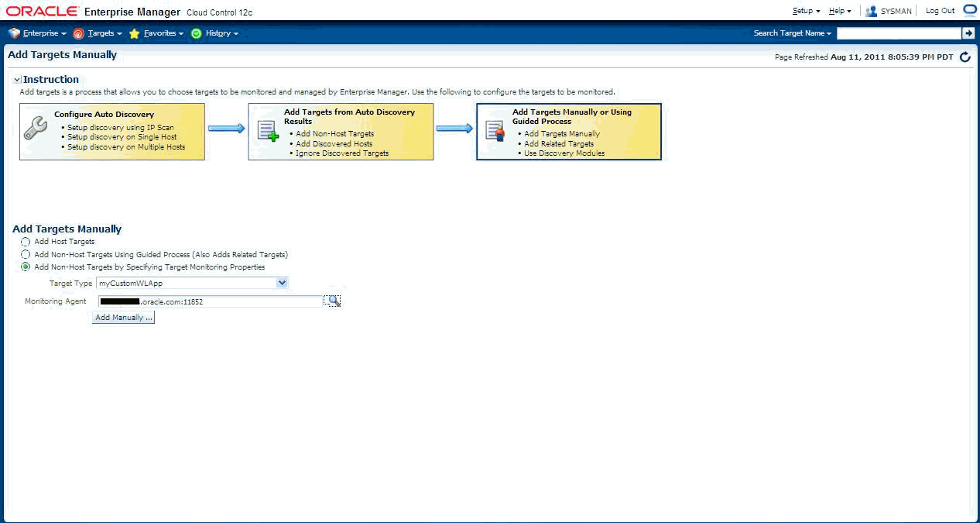Click the Enterprise menu globe icon
Viewport: 980px width, 523px height.
tap(14, 33)
